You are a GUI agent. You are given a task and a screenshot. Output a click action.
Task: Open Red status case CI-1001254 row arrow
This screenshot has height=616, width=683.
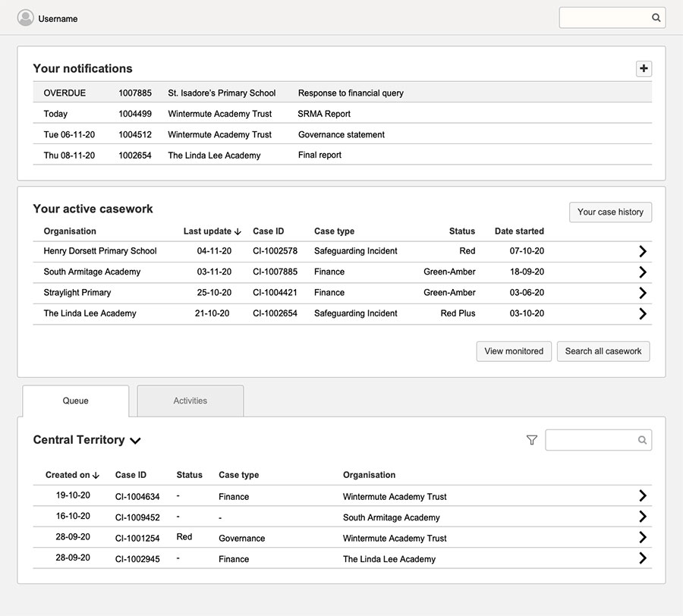643,537
